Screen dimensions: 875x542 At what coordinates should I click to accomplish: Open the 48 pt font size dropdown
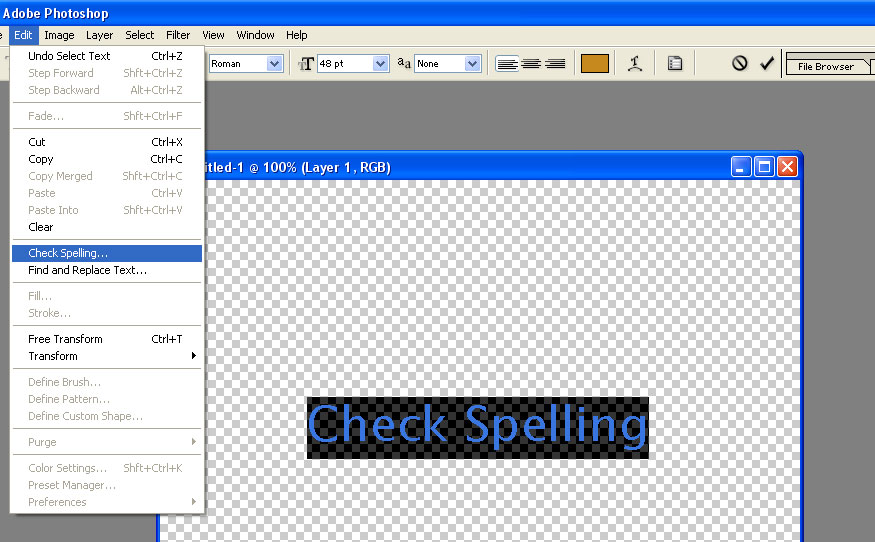tap(380, 64)
